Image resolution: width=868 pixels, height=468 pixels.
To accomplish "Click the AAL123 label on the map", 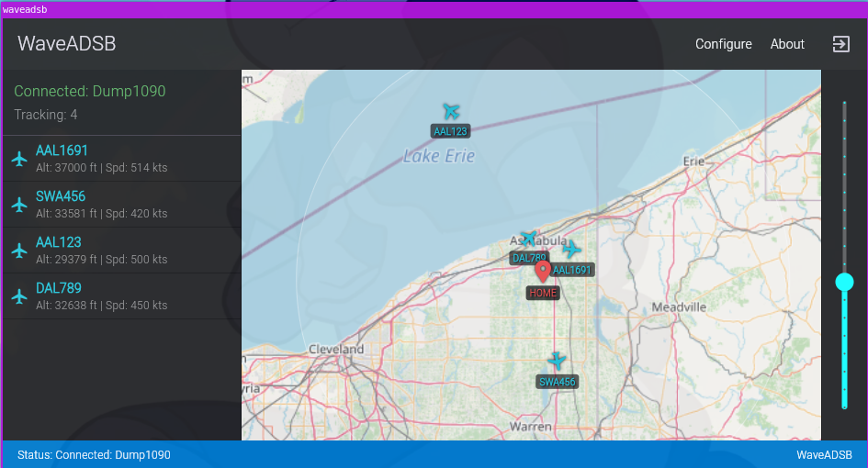I will (x=451, y=131).
